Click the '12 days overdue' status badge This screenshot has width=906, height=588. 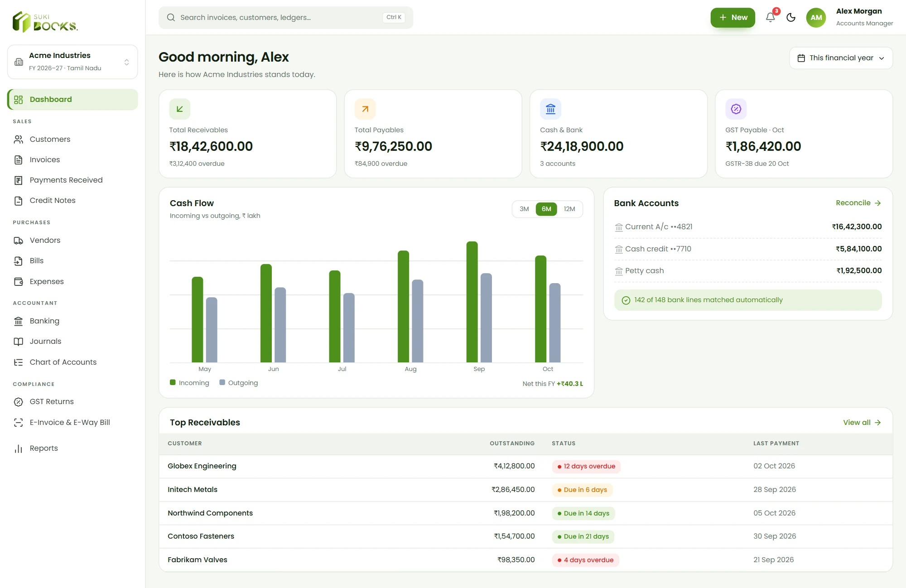click(x=586, y=466)
